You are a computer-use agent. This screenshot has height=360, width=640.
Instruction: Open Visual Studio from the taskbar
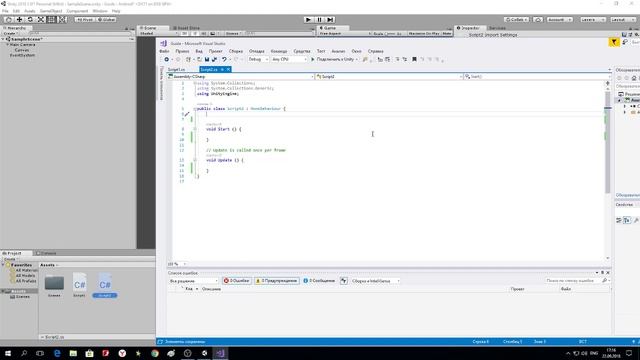(220, 353)
